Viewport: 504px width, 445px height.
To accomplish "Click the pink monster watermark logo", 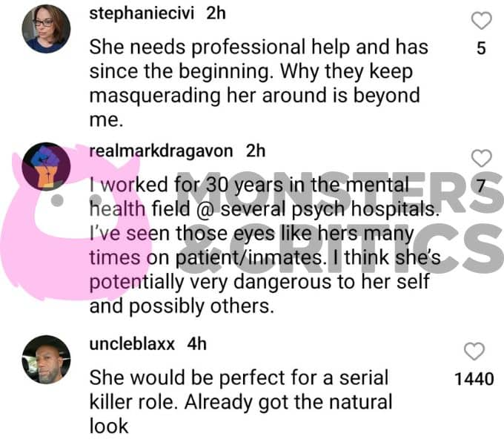I will coord(76,222).
